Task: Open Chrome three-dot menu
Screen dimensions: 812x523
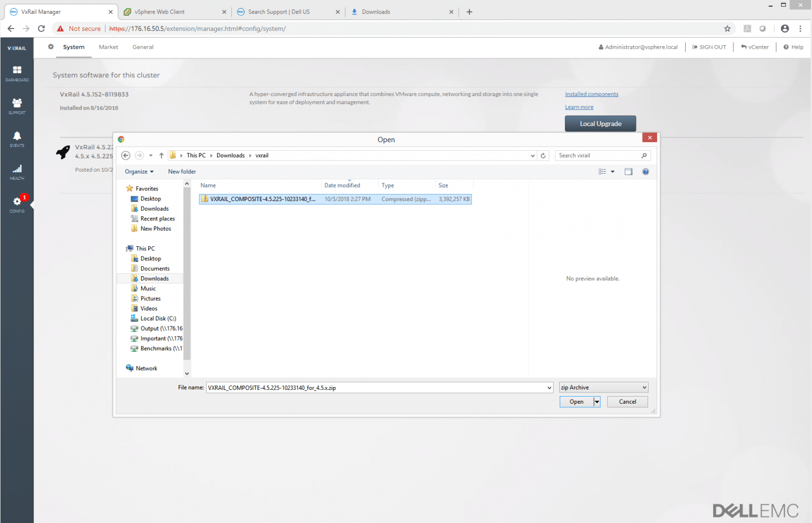Action: (800, 28)
